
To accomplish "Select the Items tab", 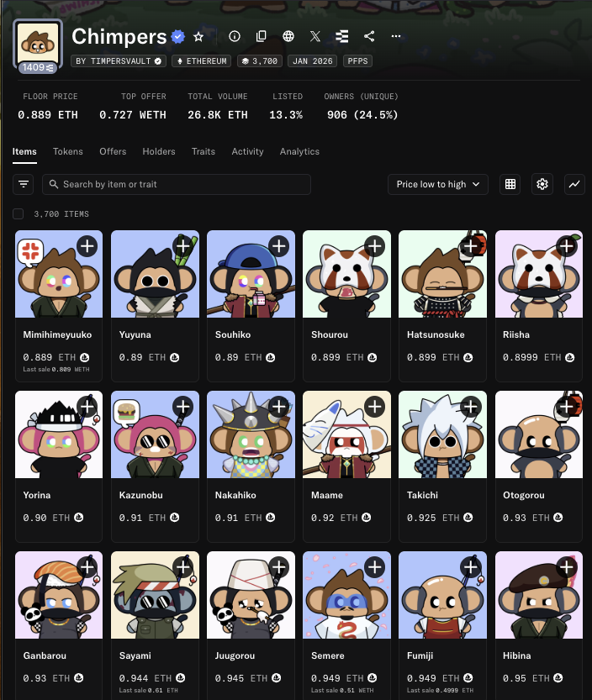I will [24, 152].
